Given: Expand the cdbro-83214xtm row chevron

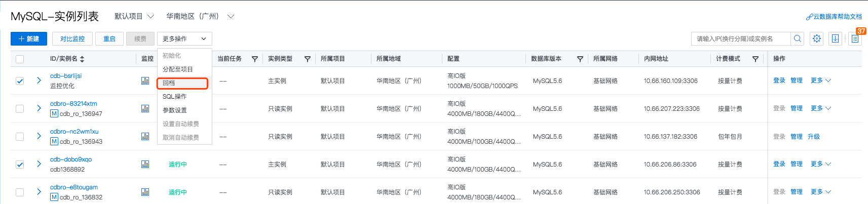Looking at the screenshot, I should tap(39, 108).
